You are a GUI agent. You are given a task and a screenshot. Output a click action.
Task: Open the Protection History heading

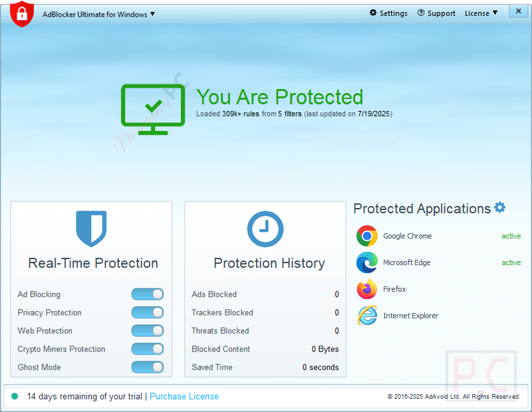[269, 263]
